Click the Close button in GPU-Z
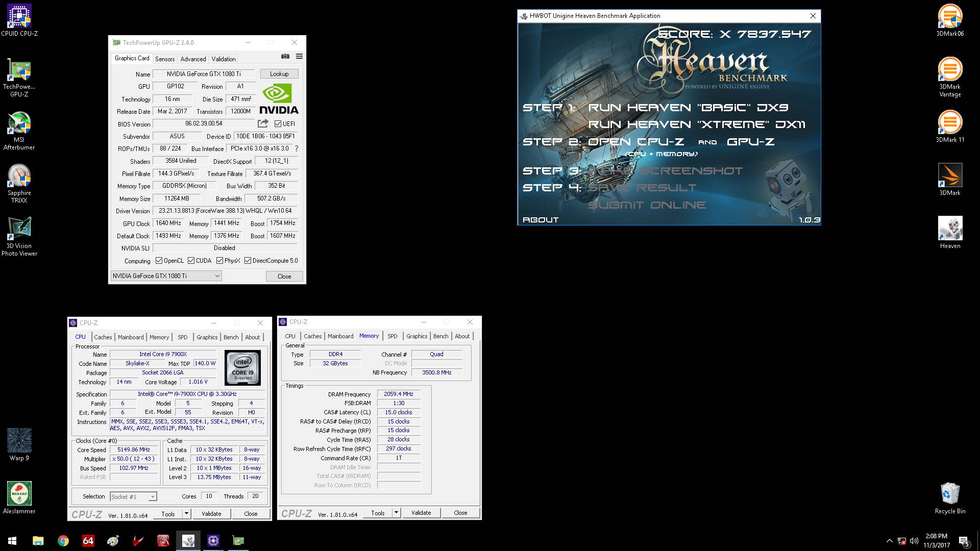 (284, 276)
